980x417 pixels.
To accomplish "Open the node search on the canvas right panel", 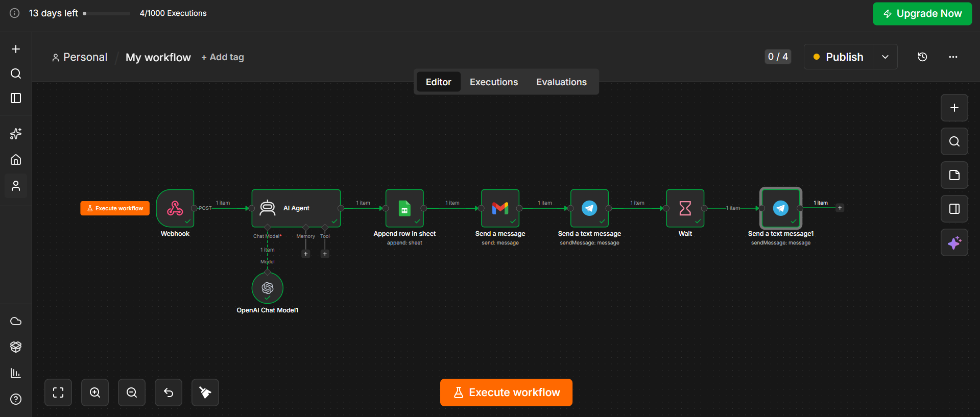I will 954,141.
